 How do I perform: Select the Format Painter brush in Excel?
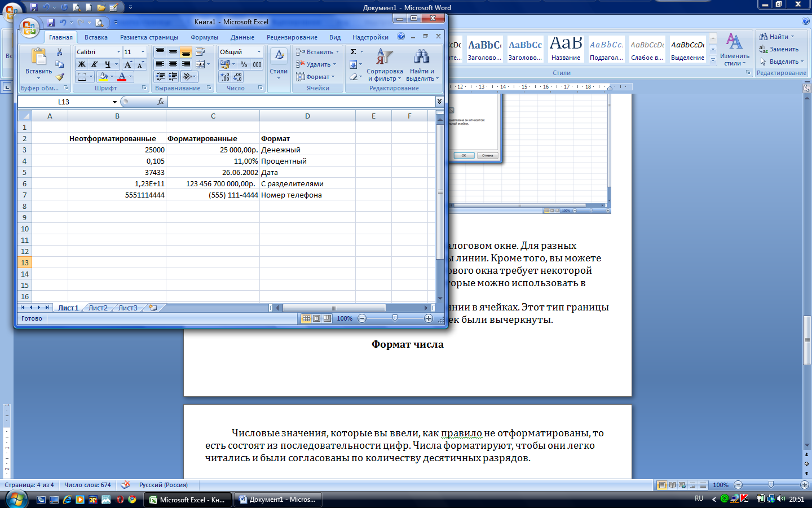pyautogui.click(x=60, y=77)
